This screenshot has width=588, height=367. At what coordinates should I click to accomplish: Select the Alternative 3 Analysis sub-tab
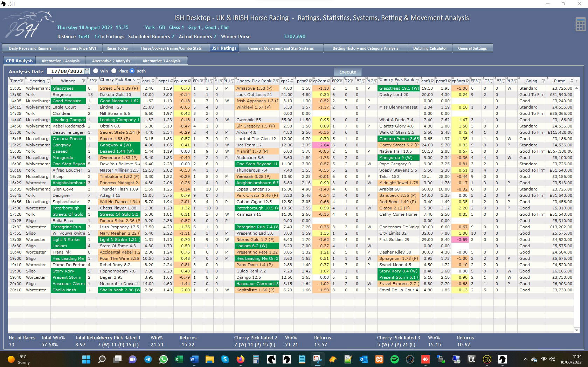161,61
